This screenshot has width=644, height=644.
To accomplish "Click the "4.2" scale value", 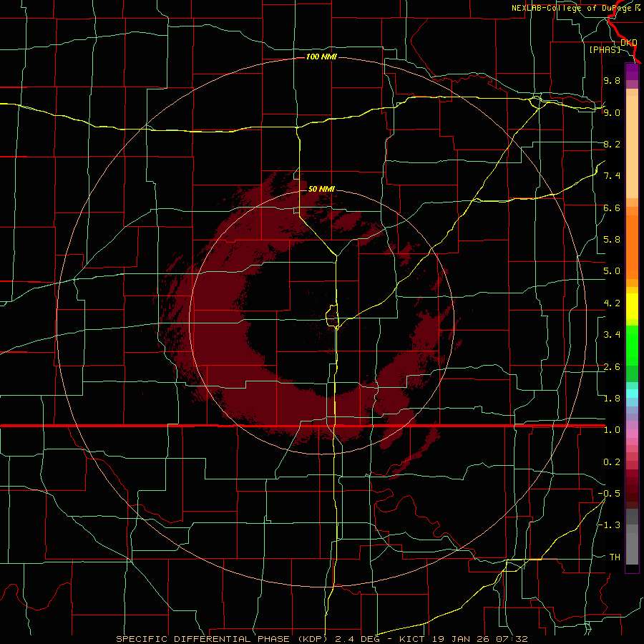I will (612, 303).
